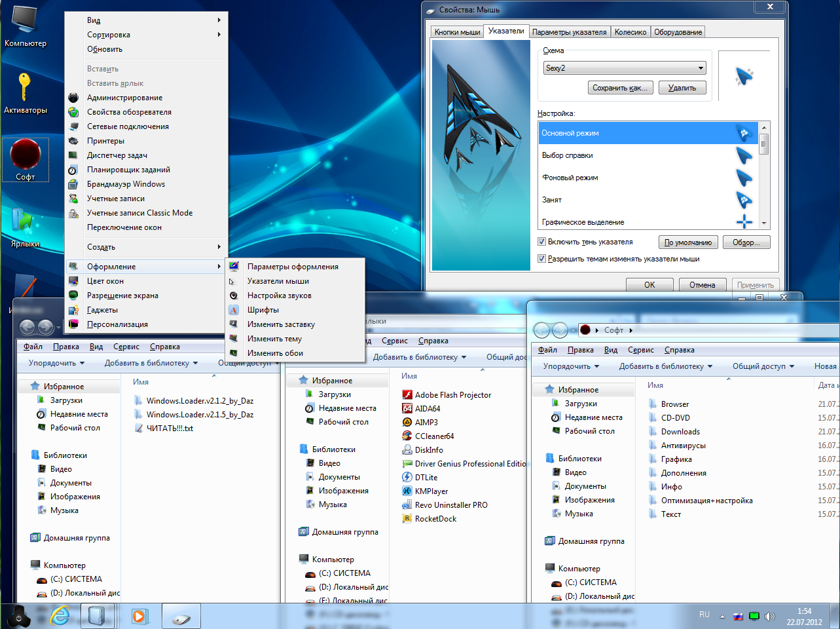Expand the Схема Sexy2 dropdown
Image resolution: width=840 pixels, height=629 pixels.
[701, 67]
